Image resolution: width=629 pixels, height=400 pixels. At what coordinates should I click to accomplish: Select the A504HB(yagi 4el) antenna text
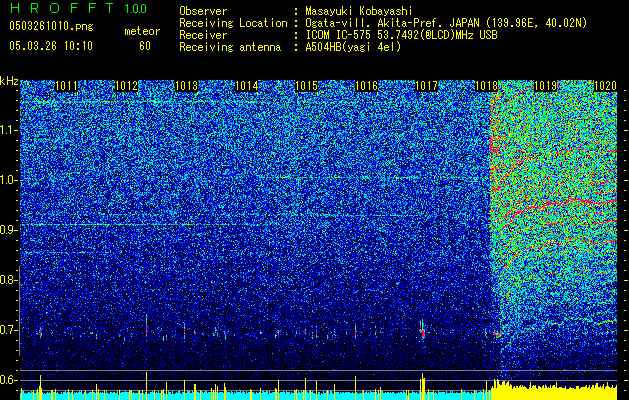[x=353, y=47]
